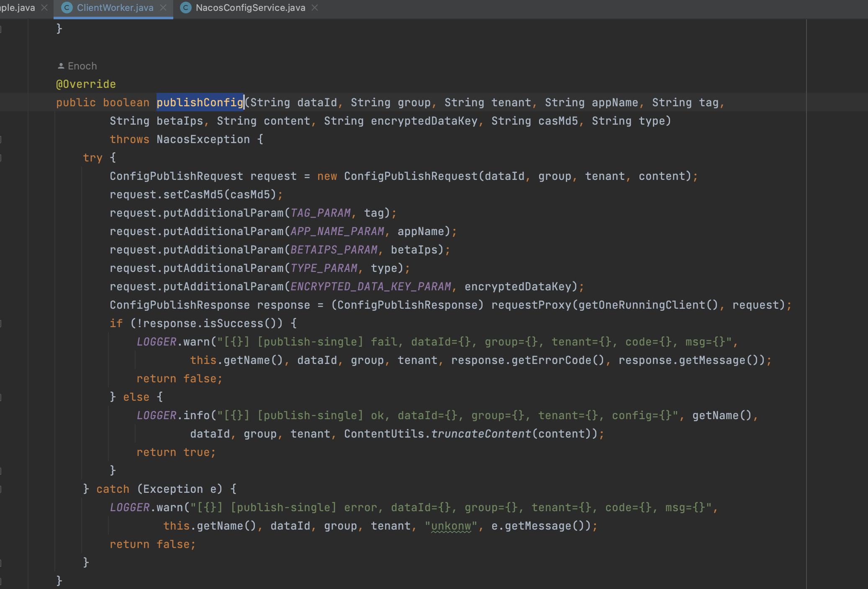Collapse the throws NacosException line fold marker
Viewport: 868px width, 589px height.
(x=1, y=139)
